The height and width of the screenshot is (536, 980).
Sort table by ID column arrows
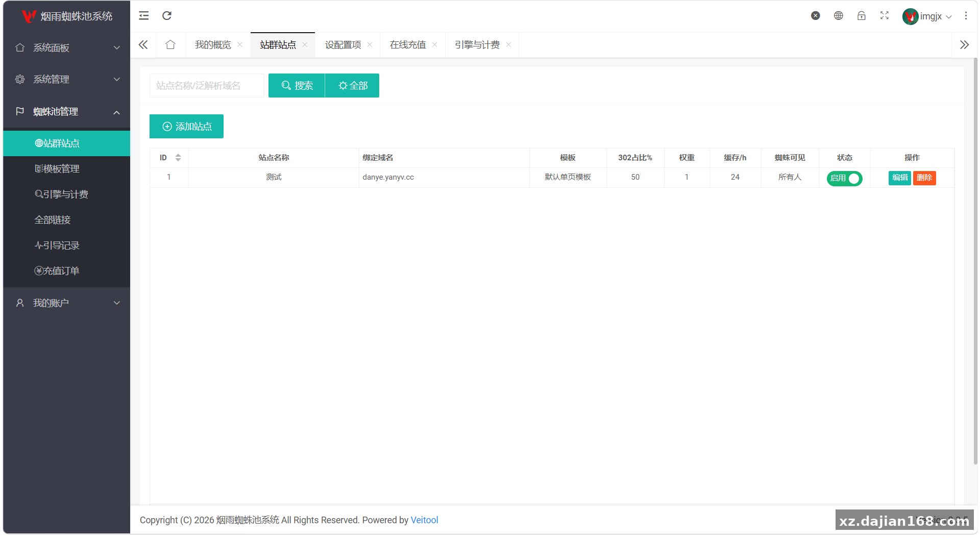pyautogui.click(x=178, y=158)
